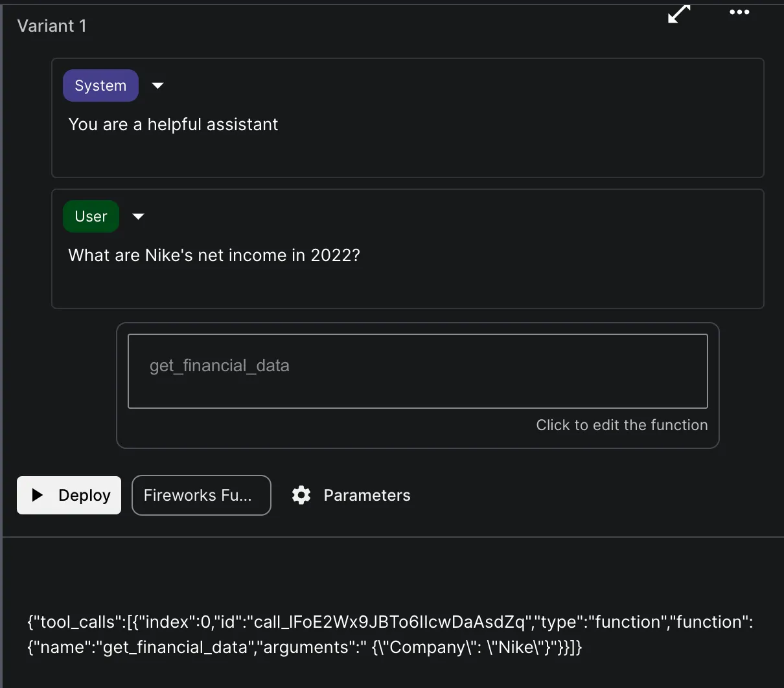Image resolution: width=784 pixels, height=688 pixels.
Task: Click the green User role badge
Action: point(91,216)
